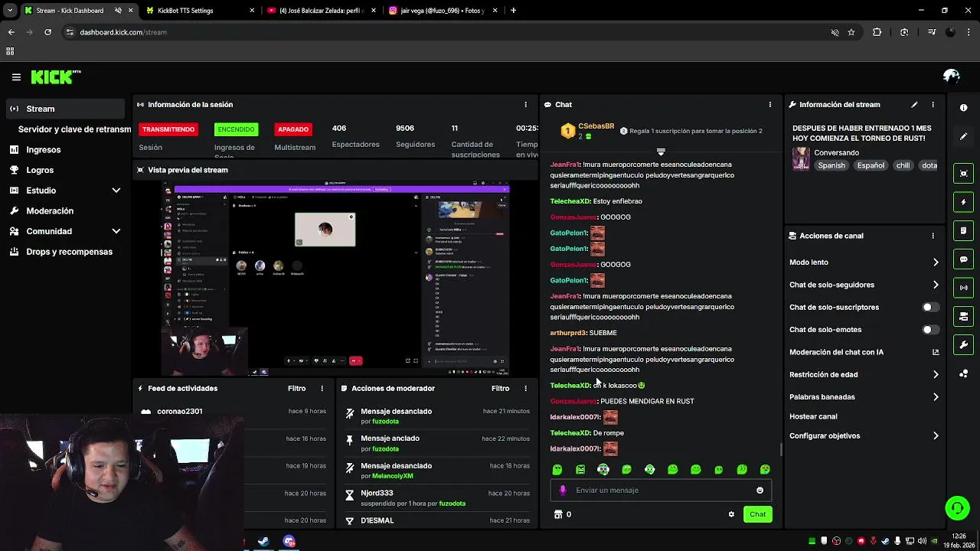Open Filtro in Acciones de moderador
The image size is (980, 551).
500,389
